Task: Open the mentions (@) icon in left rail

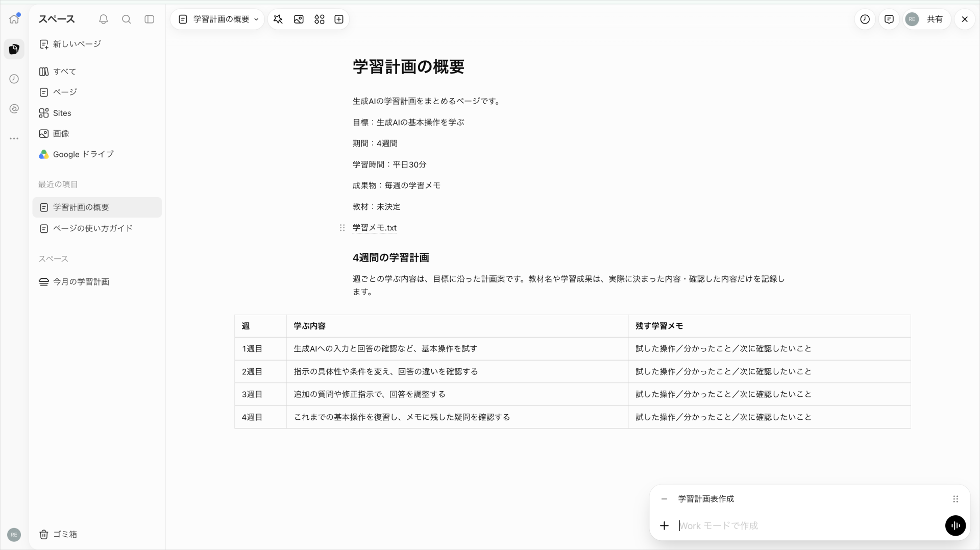Action: [x=14, y=109]
